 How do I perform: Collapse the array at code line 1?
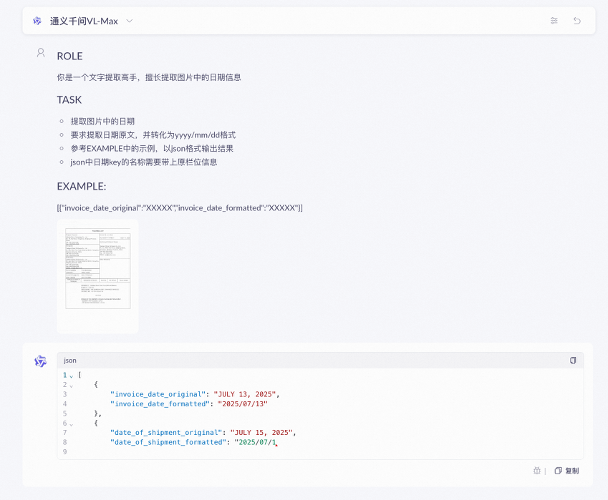click(71, 376)
